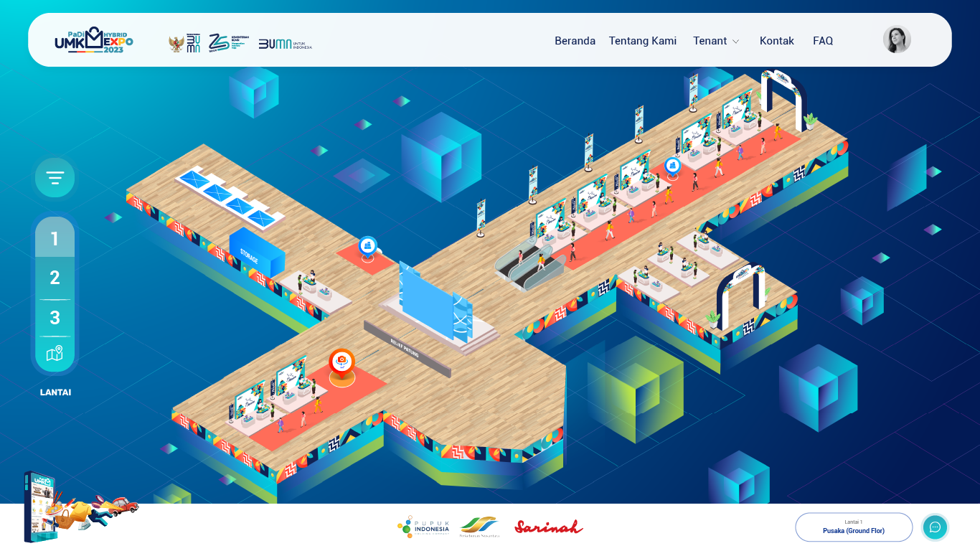Click the orange 360 camera map pin
Image resolution: width=980 pixels, height=551 pixels.
tap(341, 362)
